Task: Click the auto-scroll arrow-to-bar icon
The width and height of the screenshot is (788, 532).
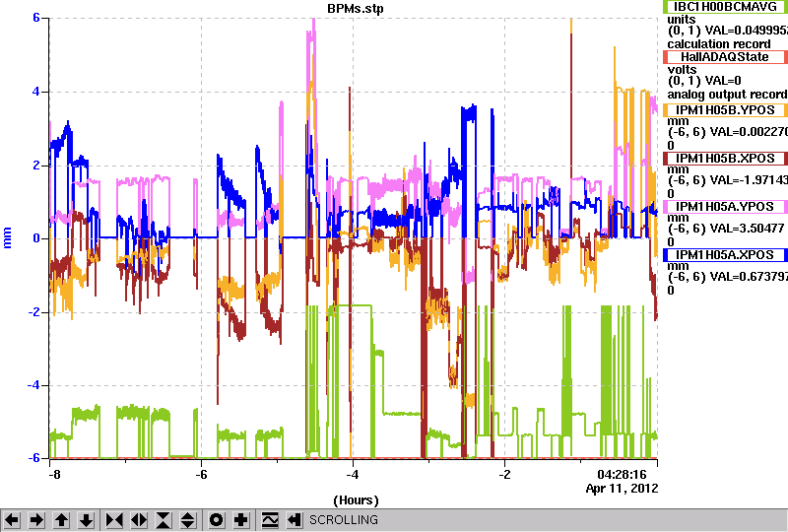Action: point(294,520)
